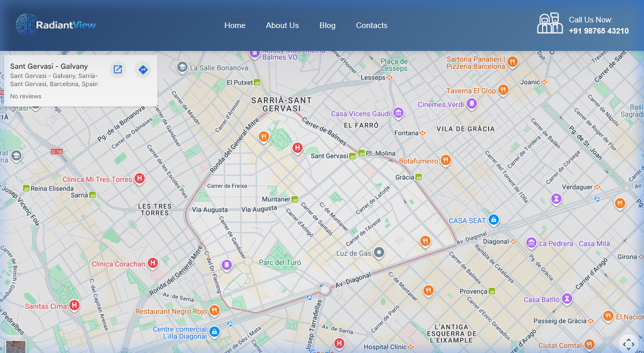Click the Muntaner station icon
This screenshot has height=353, width=644.
(294, 199)
